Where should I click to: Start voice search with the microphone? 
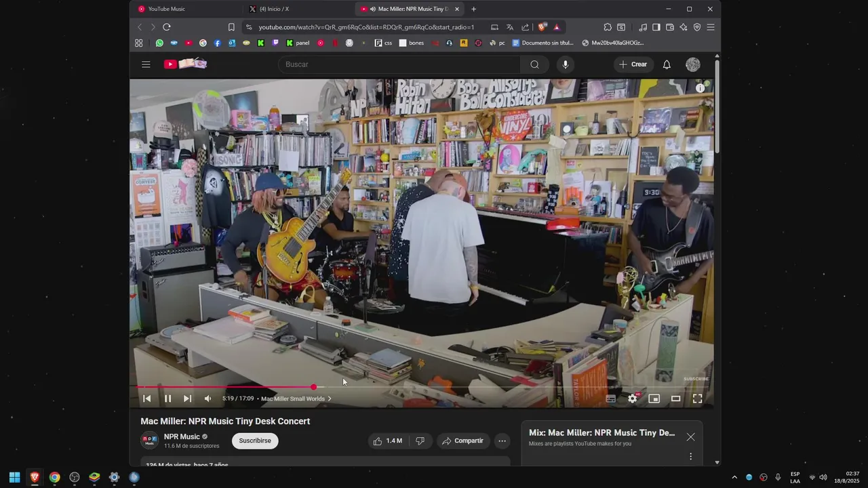click(565, 64)
